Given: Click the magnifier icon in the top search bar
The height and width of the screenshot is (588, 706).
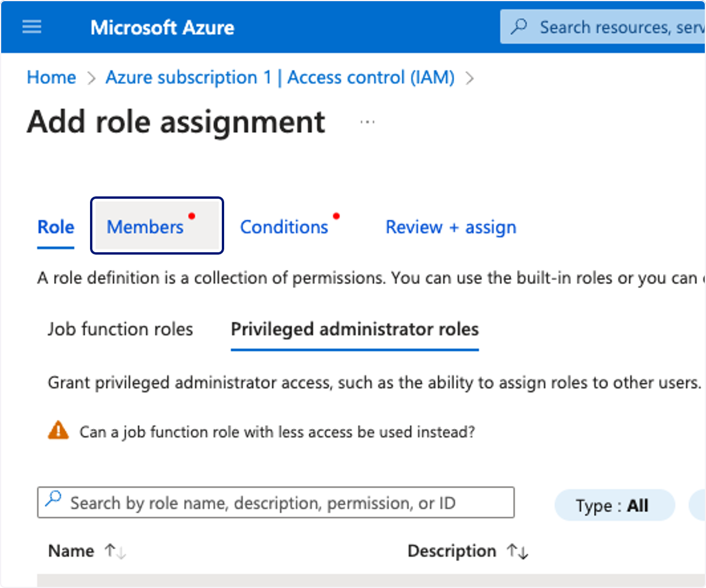Looking at the screenshot, I should pos(519,27).
